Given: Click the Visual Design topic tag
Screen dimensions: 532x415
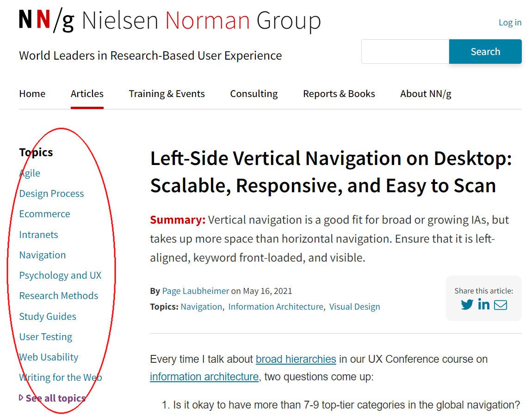Looking at the screenshot, I should click(354, 307).
